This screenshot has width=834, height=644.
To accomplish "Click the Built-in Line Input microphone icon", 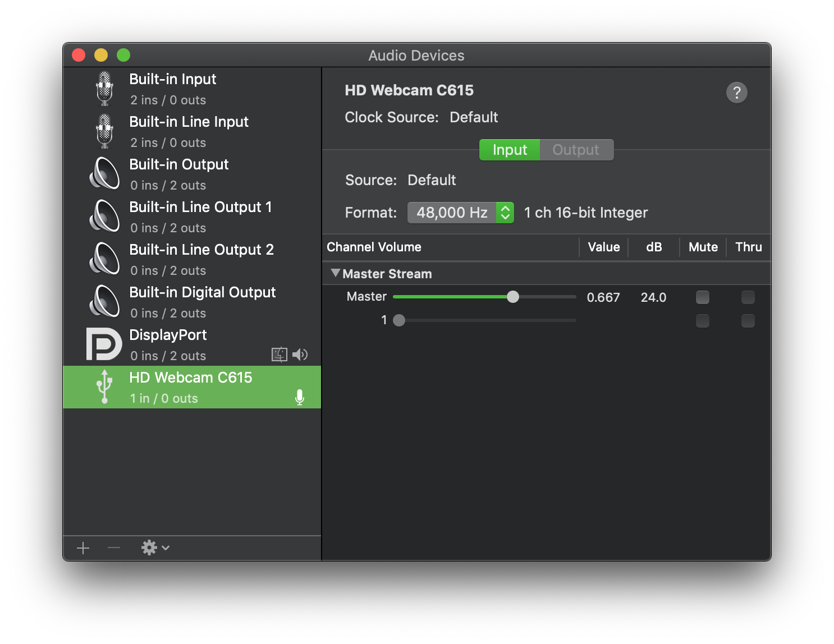I will (x=104, y=131).
